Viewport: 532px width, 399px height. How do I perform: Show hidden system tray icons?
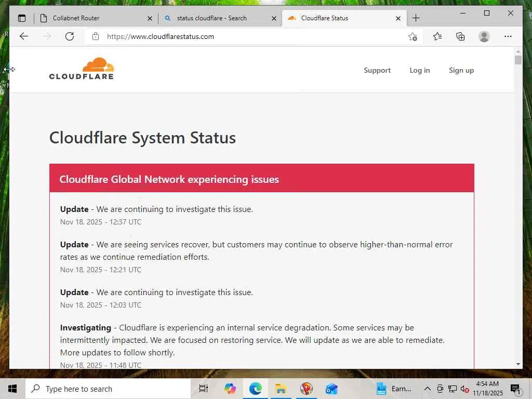[x=428, y=389]
